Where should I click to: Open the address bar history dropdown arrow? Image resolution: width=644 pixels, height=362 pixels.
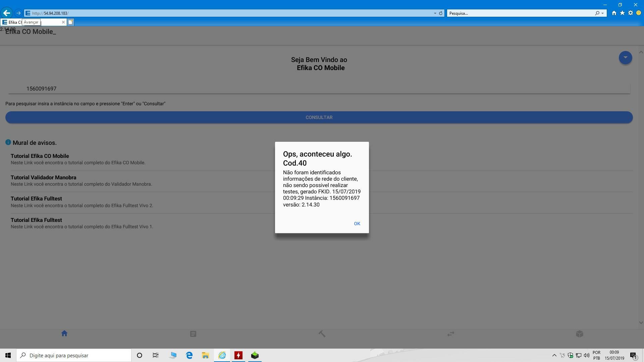click(x=435, y=13)
